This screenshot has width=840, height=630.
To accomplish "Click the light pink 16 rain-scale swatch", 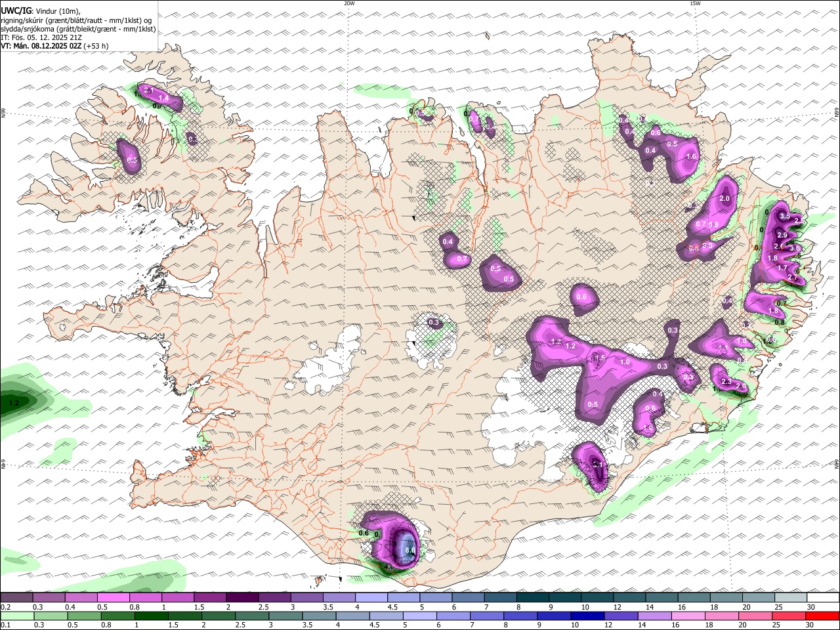I will (x=688, y=616).
